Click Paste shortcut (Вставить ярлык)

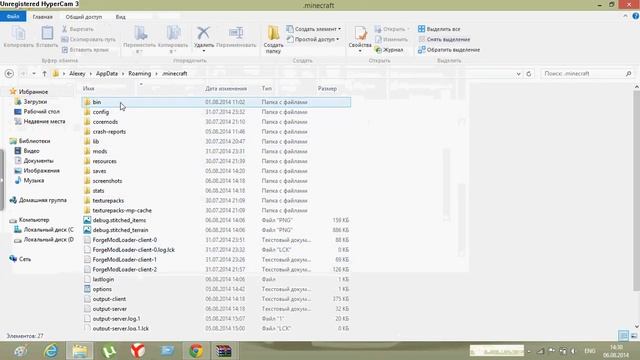point(85,50)
